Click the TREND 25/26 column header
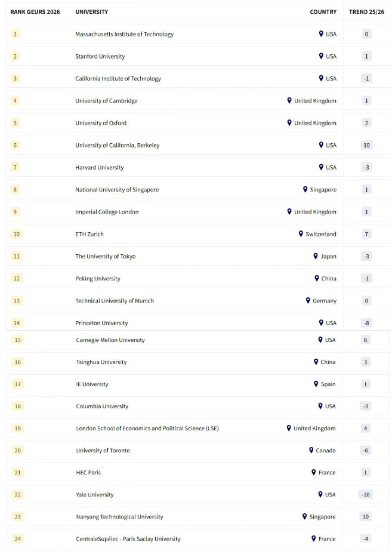 (x=367, y=12)
